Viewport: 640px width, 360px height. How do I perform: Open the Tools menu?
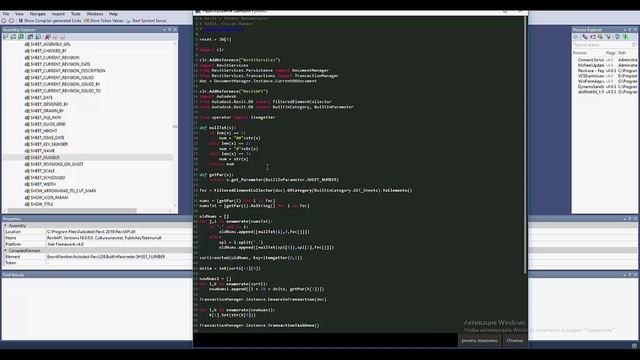point(76,14)
